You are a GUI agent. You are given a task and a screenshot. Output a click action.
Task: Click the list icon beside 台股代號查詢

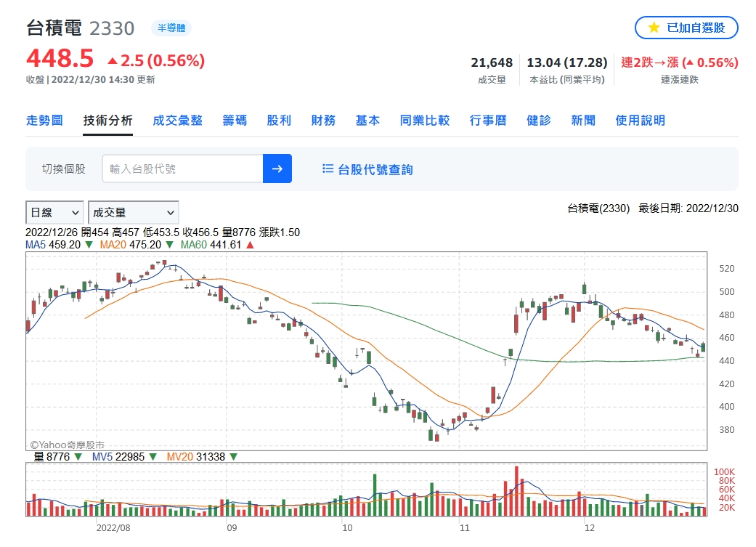coord(328,169)
